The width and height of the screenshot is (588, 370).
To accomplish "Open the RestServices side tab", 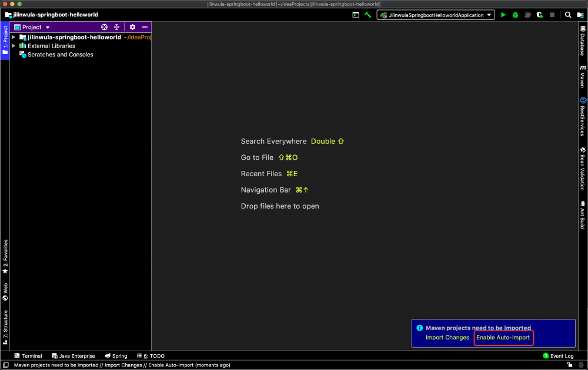I will (x=582, y=116).
